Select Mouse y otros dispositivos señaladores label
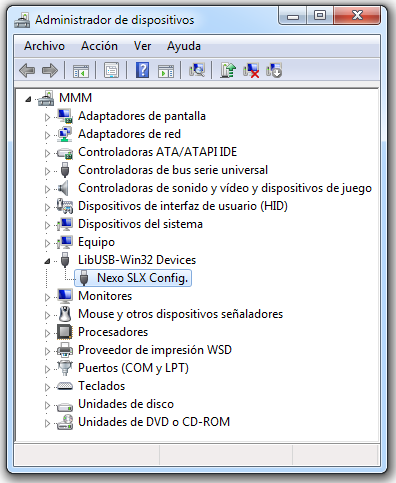 [x=180, y=314]
